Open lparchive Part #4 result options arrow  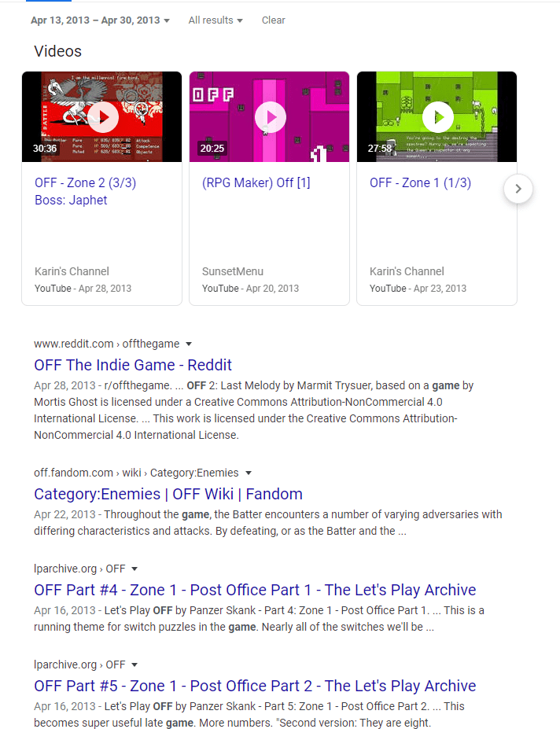(x=134, y=569)
